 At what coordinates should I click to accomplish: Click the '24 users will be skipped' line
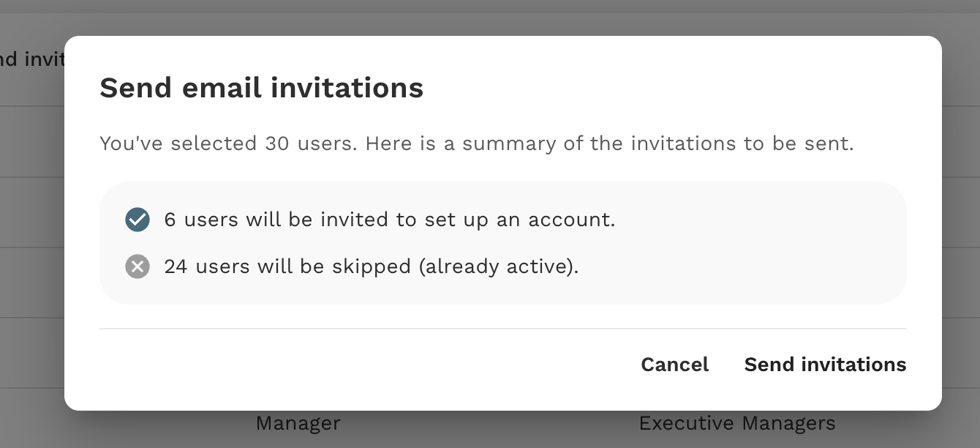point(372,266)
